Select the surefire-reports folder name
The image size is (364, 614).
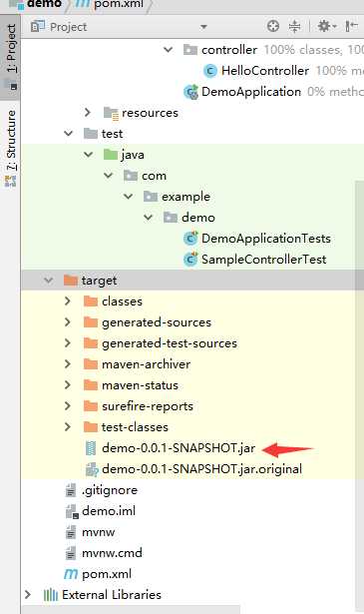click(x=148, y=406)
